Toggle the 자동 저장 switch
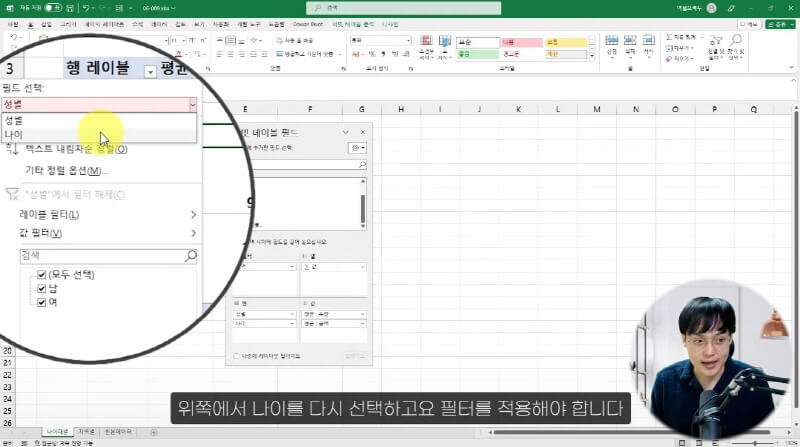800x447 pixels. pos(53,8)
